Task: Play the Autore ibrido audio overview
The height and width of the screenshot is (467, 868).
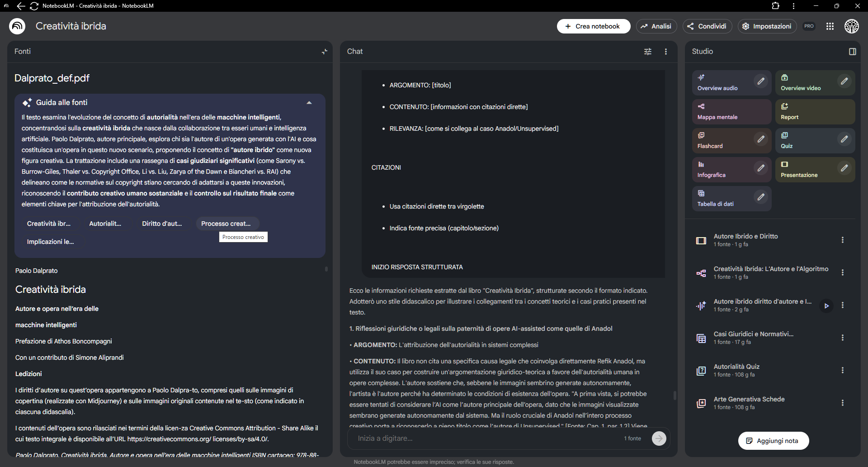Action: pyautogui.click(x=826, y=306)
